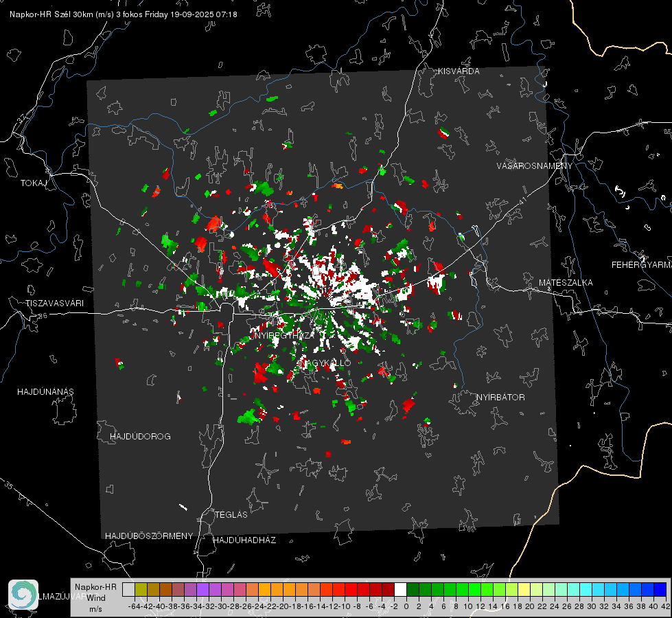Click the legend value 0
Viewport: 672px width, 618px height.
[x=406, y=606]
